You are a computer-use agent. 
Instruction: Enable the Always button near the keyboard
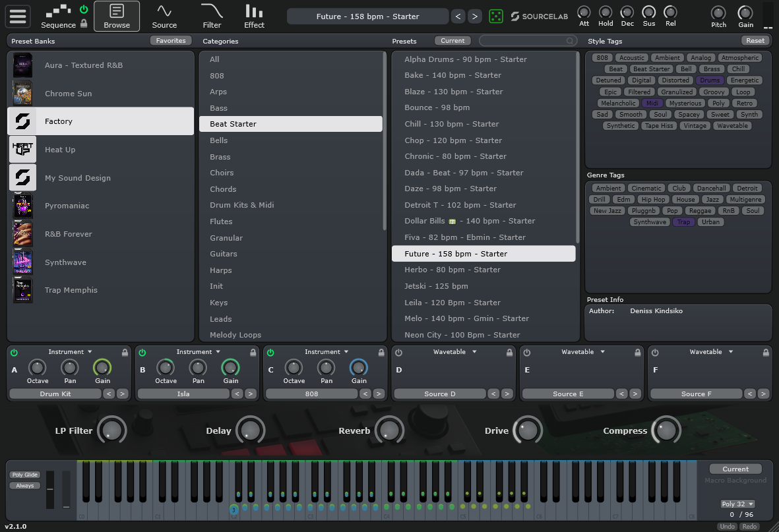[24, 485]
